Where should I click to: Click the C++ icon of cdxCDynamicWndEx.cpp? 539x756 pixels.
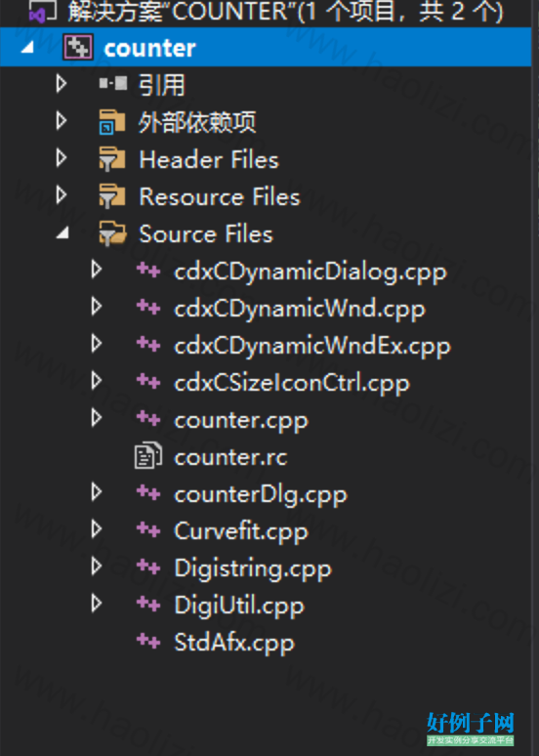(148, 344)
